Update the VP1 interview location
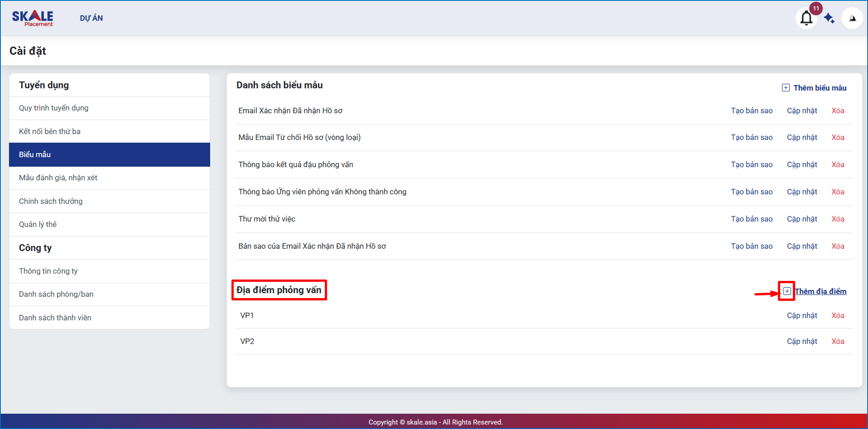The image size is (868, 429). (802, 316)
